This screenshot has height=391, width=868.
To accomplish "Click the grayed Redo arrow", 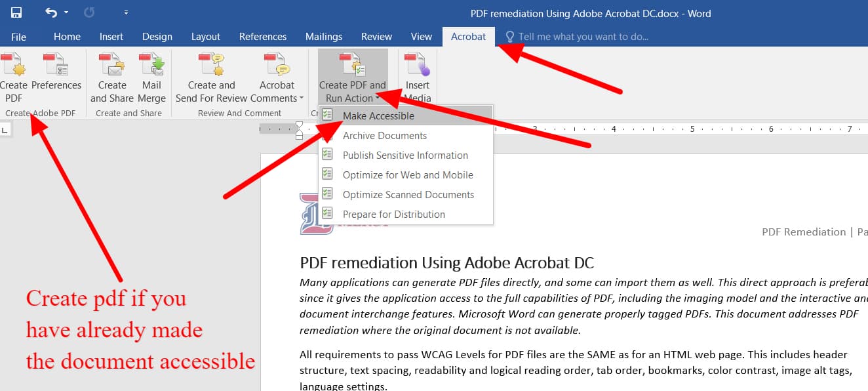I will (x=90, y=12).
